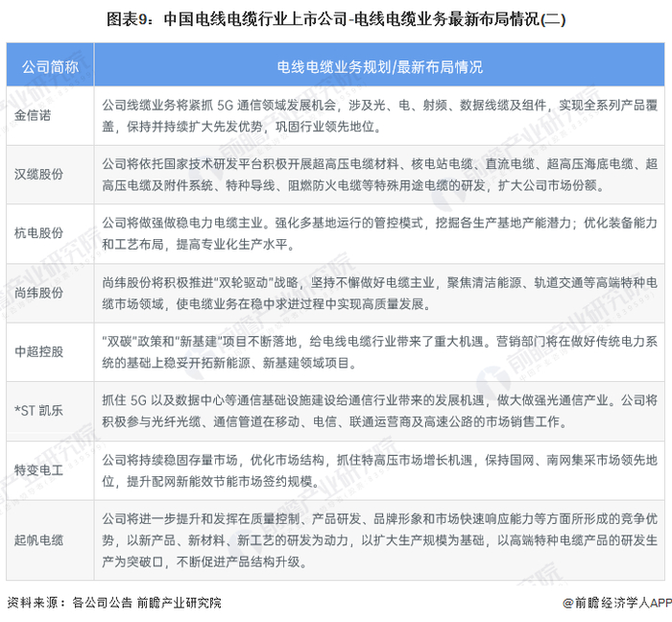The width and height of the screenshot is (672, 622).
Task: Select the 杭电股份 description about 电力电缆主业
Action: (380, 233)
